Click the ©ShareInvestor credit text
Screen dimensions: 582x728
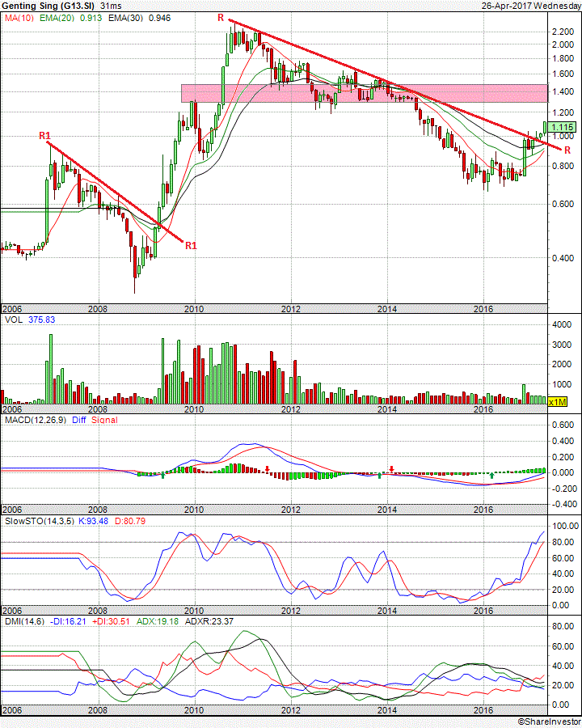(x=549, y=722)
